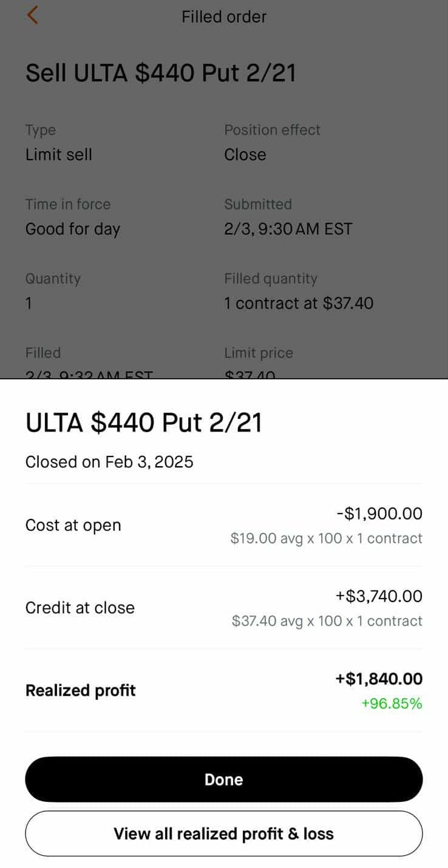Click the '1 contract at $37.40' text

pyautogui.click(x=299, y=303)
